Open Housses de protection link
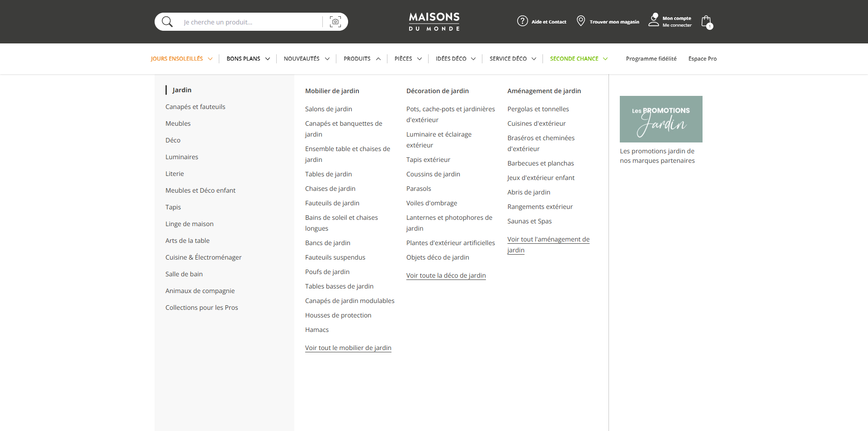The height and width of the screenshot is (431, 868). (x=338, y=315)
